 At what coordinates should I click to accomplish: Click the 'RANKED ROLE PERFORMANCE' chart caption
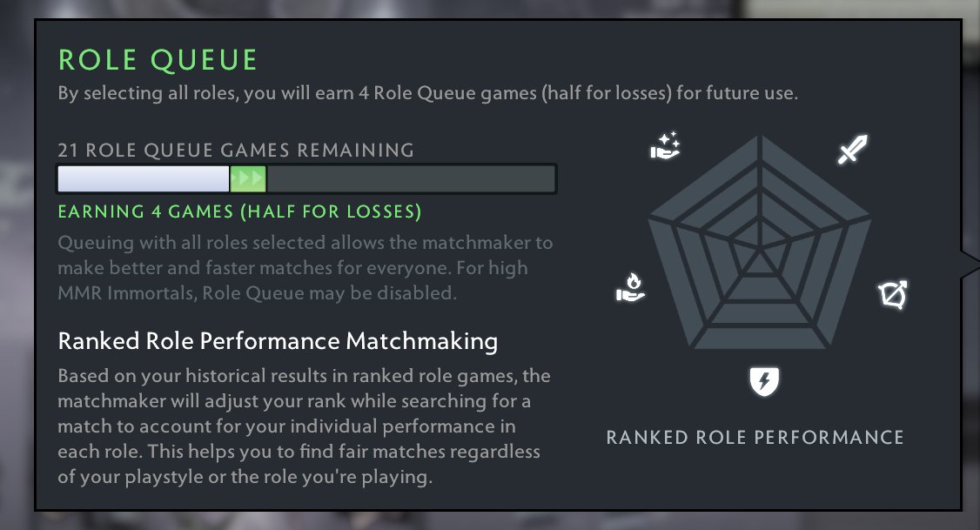pyautogui.click(x=755, y=437)
